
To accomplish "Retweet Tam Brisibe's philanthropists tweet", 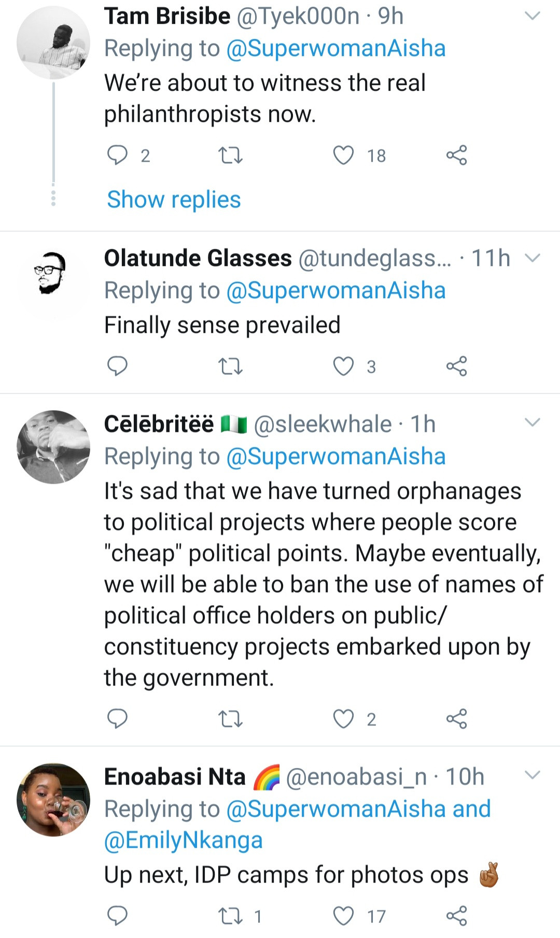I will pyautogui.click(x=230, y=155).
